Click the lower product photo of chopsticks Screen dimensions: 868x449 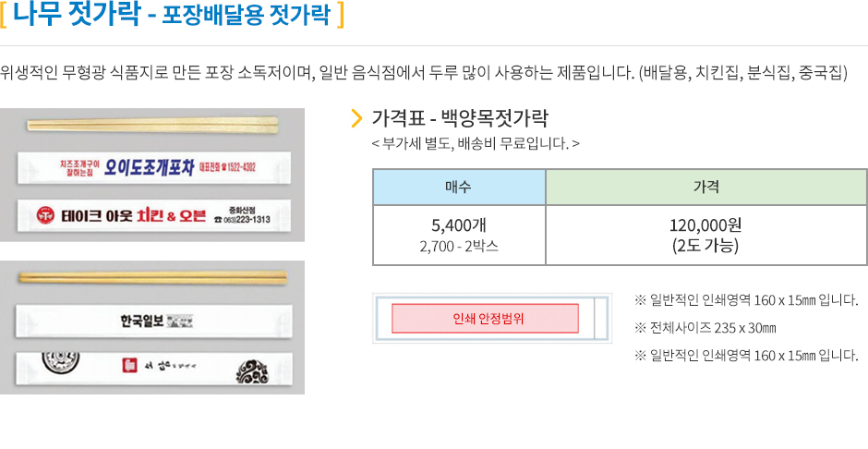152,328
